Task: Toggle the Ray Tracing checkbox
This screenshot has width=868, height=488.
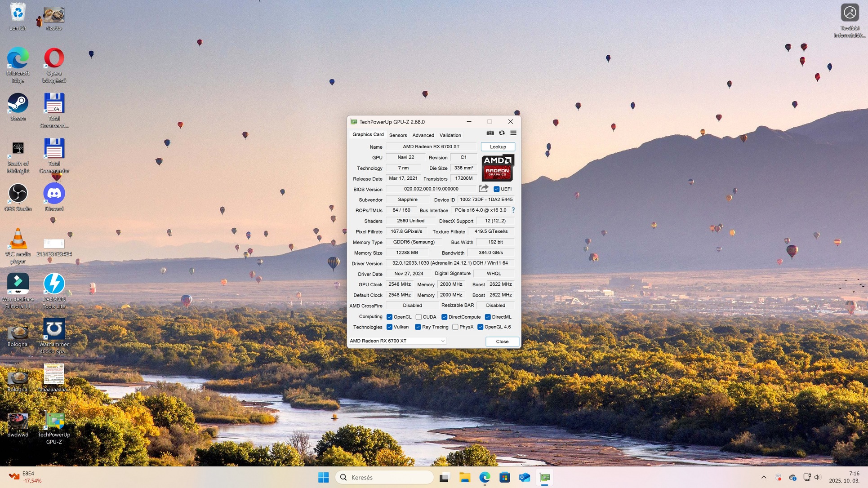Action: pos(418,327)
